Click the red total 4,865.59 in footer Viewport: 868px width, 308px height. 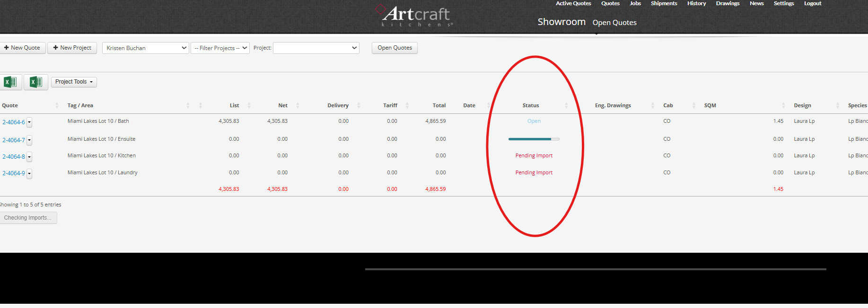(x=435, y=189)
